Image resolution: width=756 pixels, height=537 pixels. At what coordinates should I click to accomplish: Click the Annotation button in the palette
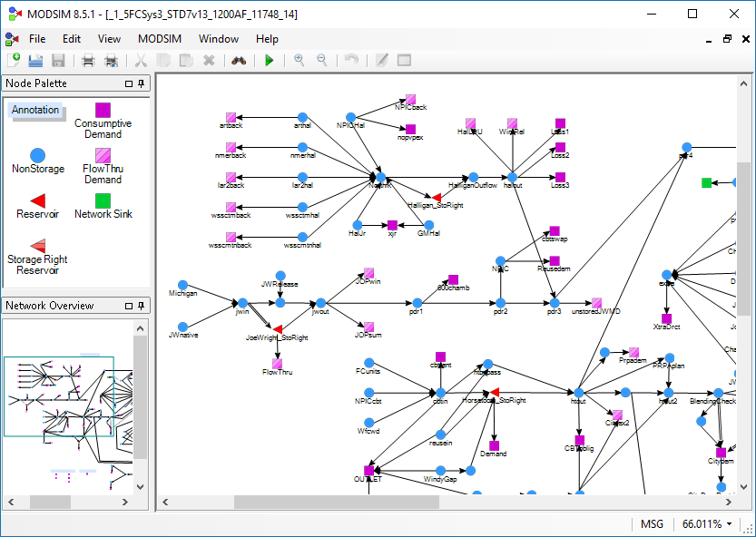coord(35,110)
